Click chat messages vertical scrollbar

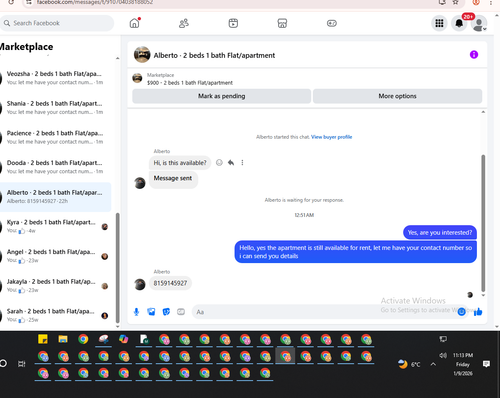(483, 223)
